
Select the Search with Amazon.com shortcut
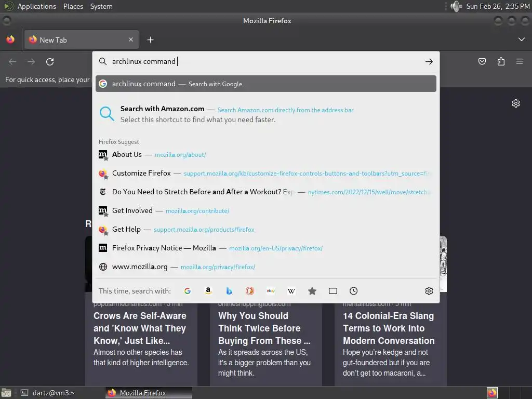click(266, 114)
